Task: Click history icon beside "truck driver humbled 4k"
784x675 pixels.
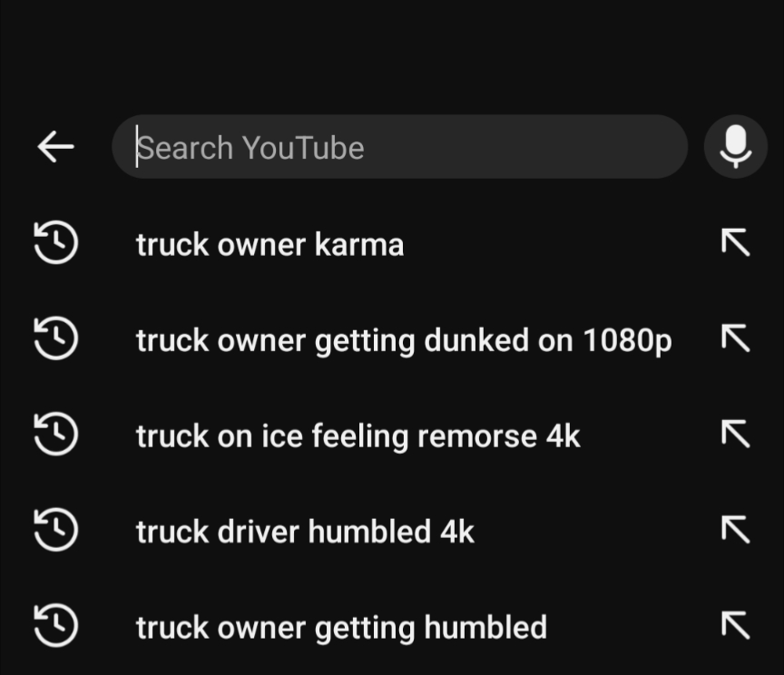Action: (55, 531)
